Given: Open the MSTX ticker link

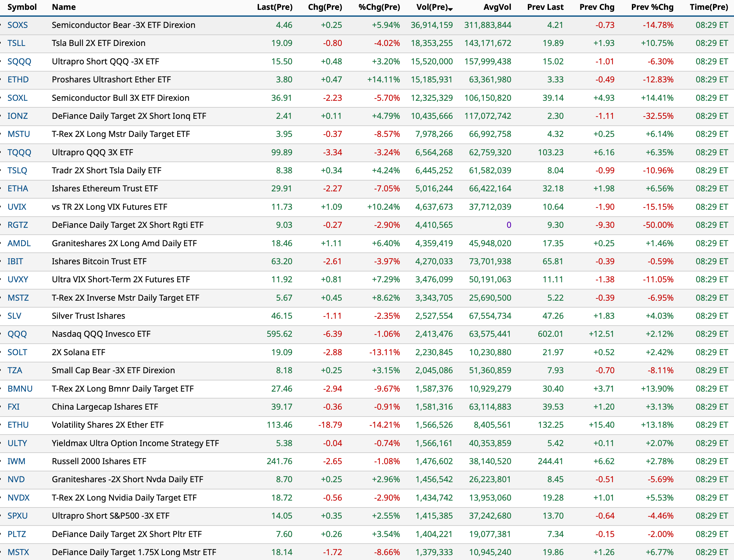Looking at the screenshot, I should [18, 552].
